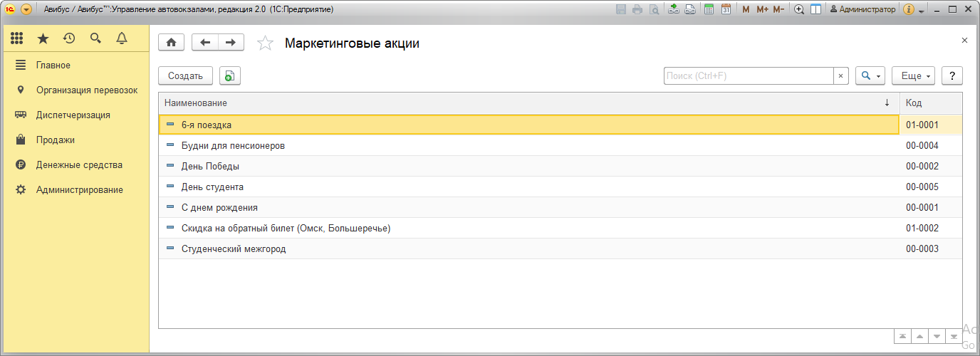Viewport: 980px width, 356px height.
Task: Open the help question mark button
Action: [952, 76]
